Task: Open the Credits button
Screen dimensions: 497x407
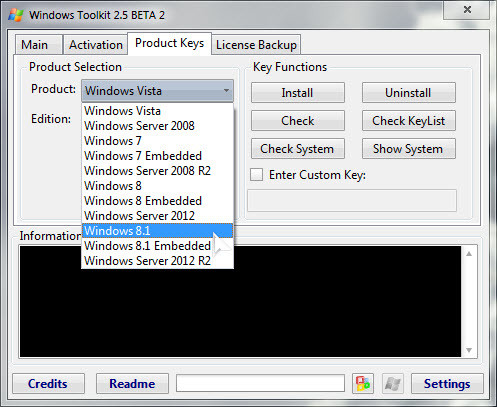Action: coord(48,384)
